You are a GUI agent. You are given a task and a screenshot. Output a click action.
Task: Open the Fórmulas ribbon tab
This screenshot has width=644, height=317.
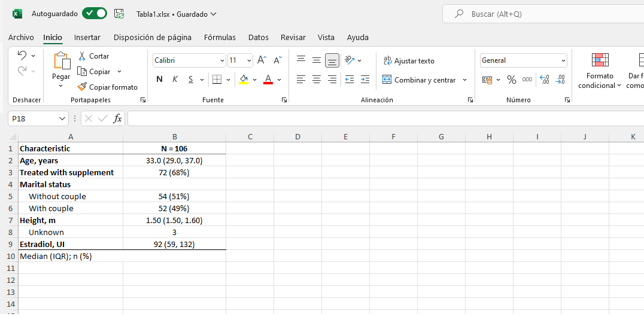coord(220,37)
